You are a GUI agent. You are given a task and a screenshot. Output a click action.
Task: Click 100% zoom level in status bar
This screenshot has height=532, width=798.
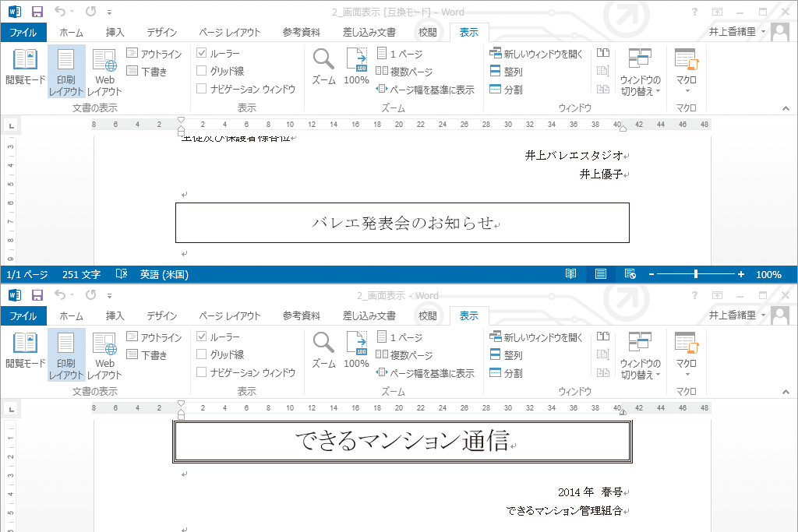[x=768, y=275]
